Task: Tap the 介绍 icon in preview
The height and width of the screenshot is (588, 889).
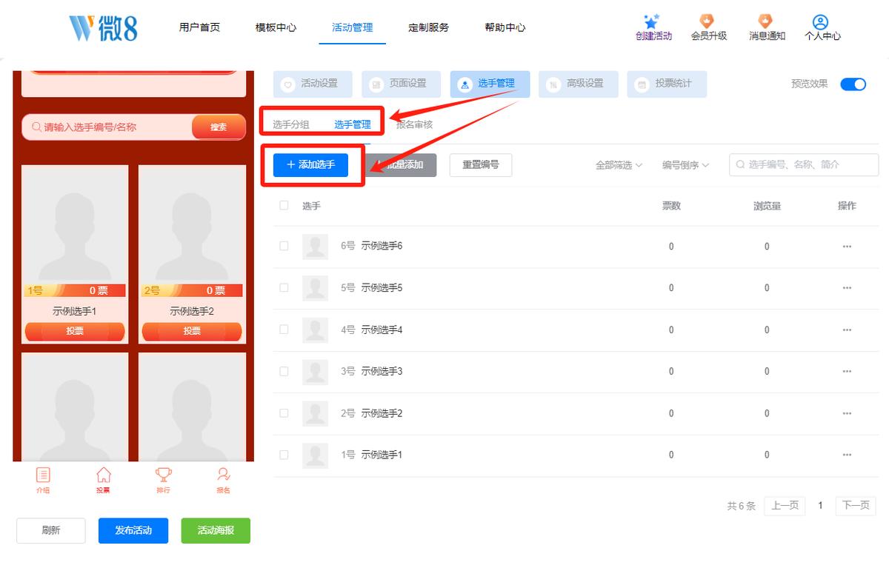Action: pyautogui.click(x=43, y=475)
